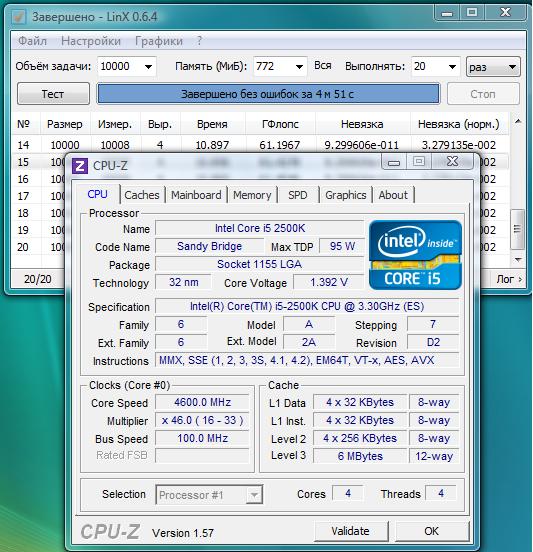
Task: Click the Intel Core i5 inside logo
Action: [x=415, y=255]
